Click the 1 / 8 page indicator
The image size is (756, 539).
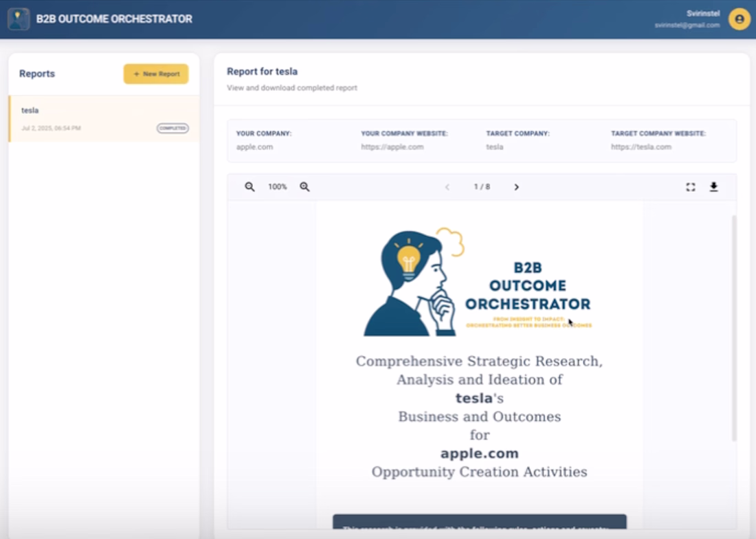click(x=482, y=186)
